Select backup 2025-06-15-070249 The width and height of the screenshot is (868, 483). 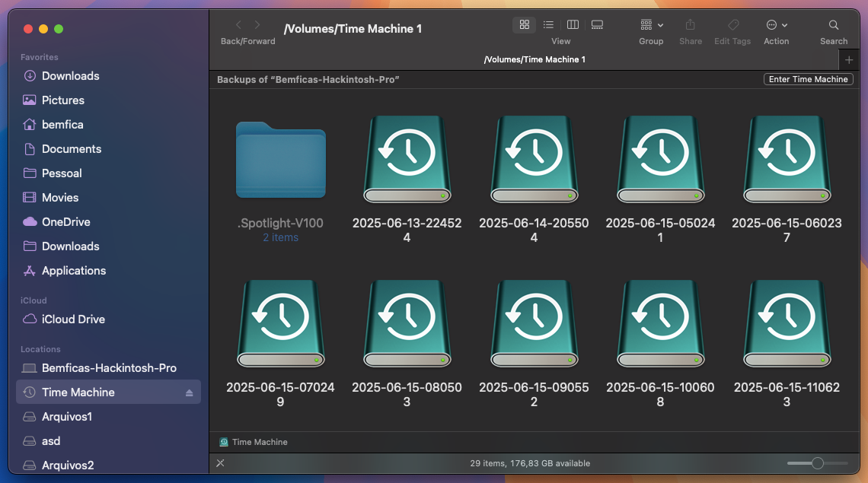coord(281,324)
